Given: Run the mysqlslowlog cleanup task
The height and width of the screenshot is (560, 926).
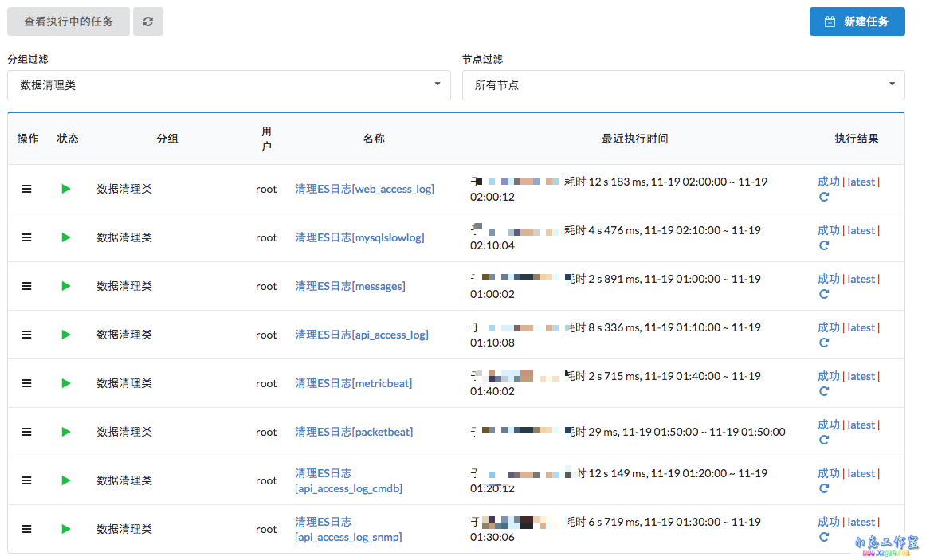Looking at the screenshot, I should point(66,237).
